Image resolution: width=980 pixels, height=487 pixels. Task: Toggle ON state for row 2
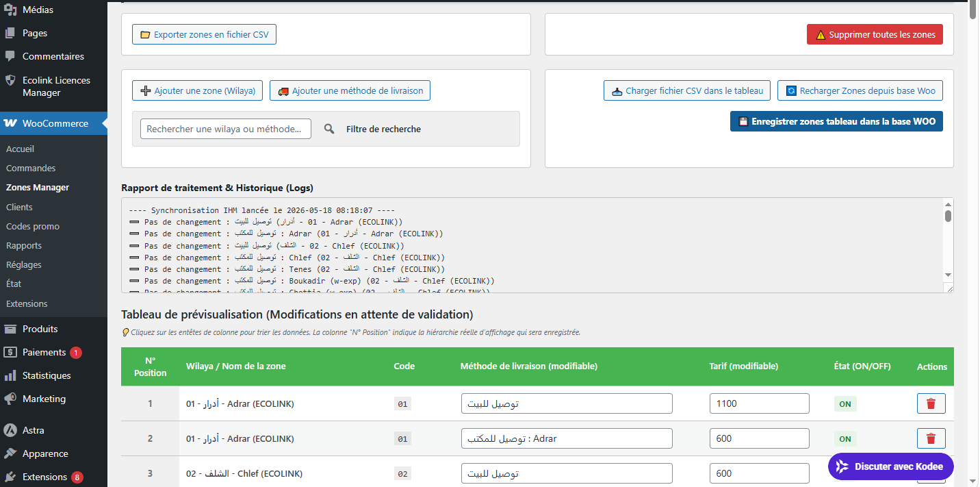[845, 438]
